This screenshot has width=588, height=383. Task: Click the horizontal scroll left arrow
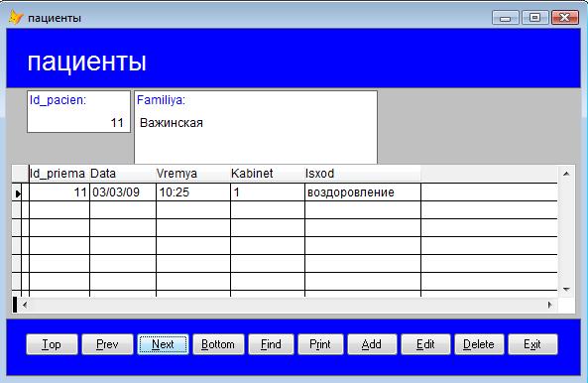pyautogui.click(x=25, y=305)
